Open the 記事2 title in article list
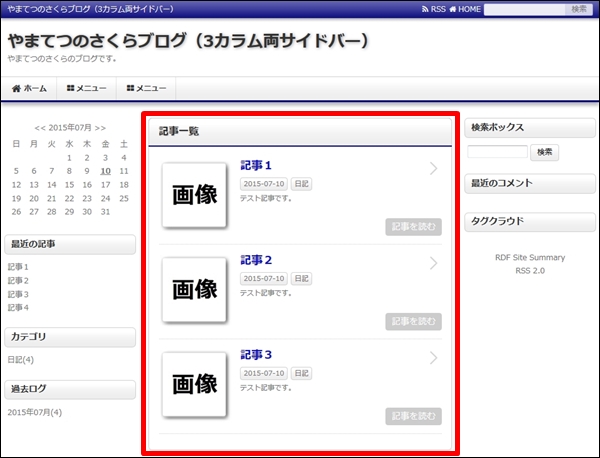 [x=256, y=260]
